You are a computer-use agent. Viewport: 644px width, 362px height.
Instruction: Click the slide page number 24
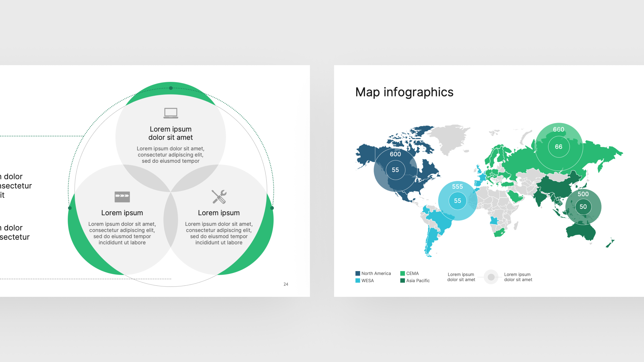(x=286, y=284)
